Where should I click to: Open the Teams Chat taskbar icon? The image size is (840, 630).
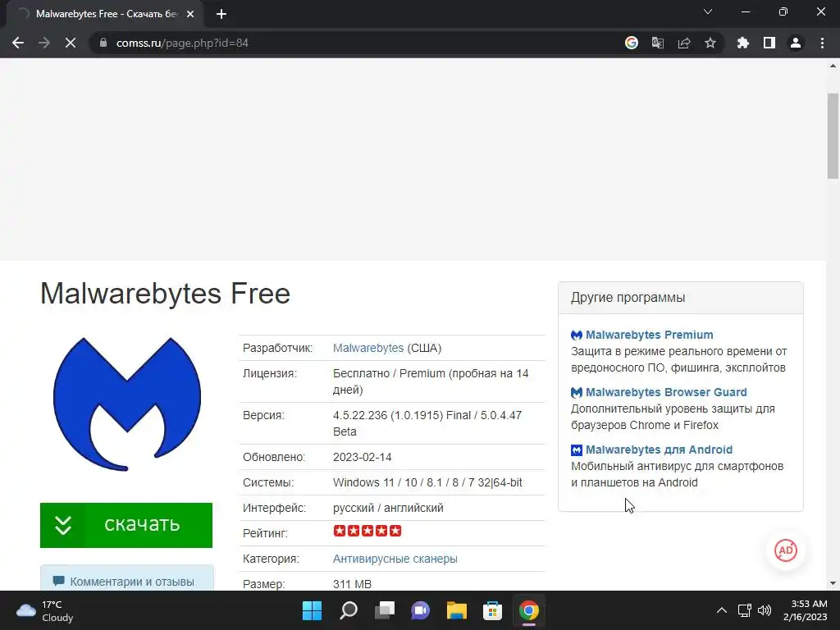[420, 610]
